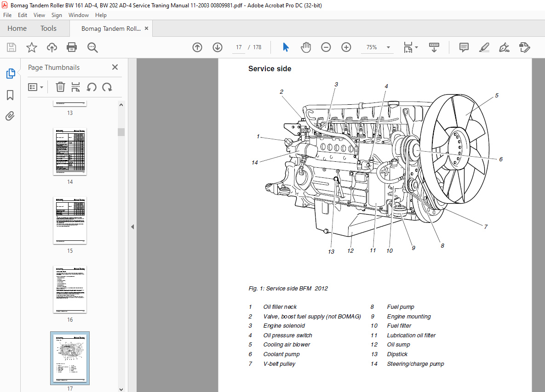The width and height of the screenshot is (545, 392).
Task: Click 'Oil filler neck' legend text
Action: pos(280,307)
